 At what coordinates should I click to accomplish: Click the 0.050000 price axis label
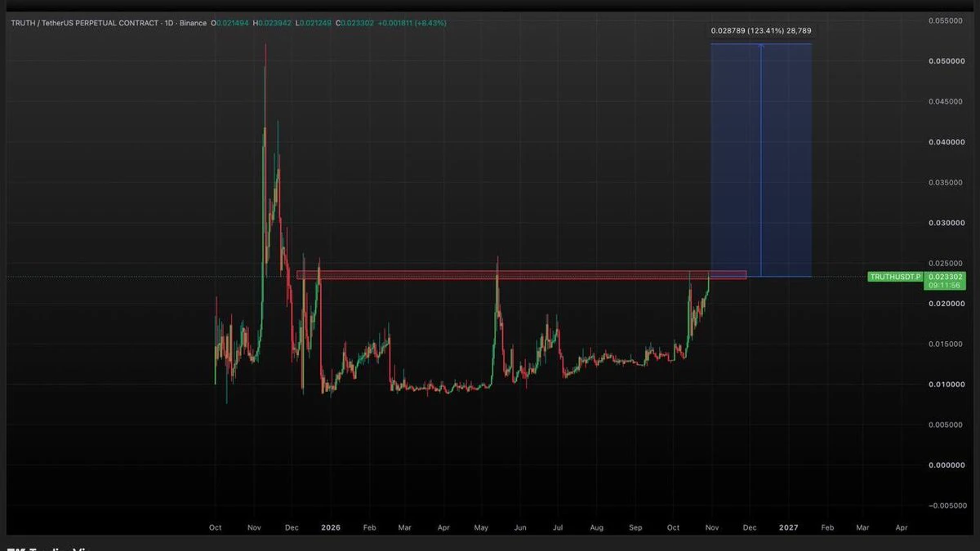946,61
